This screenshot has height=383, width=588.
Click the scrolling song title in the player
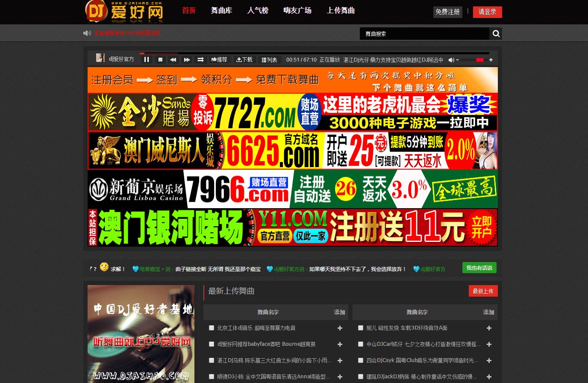pos(393,60)
